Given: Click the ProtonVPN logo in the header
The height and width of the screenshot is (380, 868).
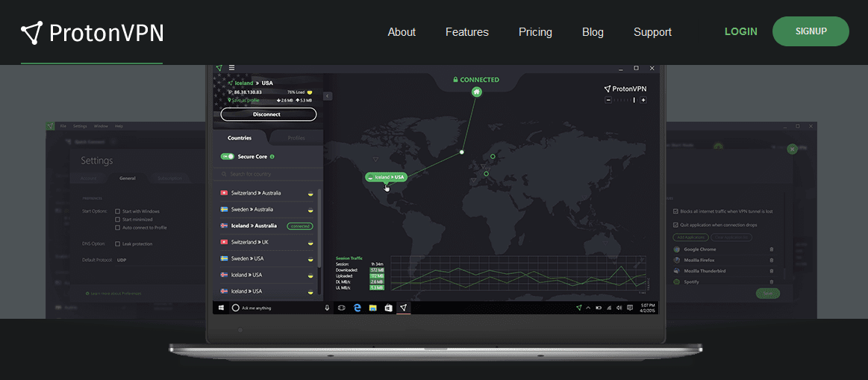Looking at the screenshot, I should point(92,33).
